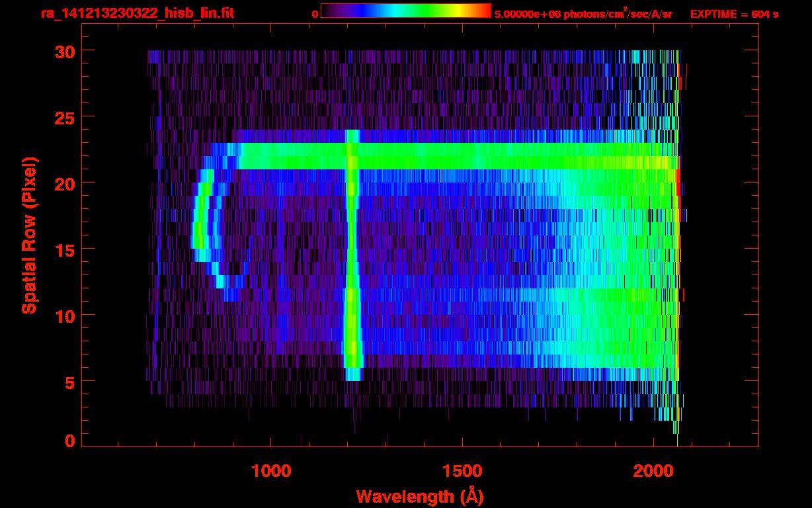The image size is (812, 508).
Task: Click the vertical emission line near 1216 Å
Action: click(x=352, y=255)
